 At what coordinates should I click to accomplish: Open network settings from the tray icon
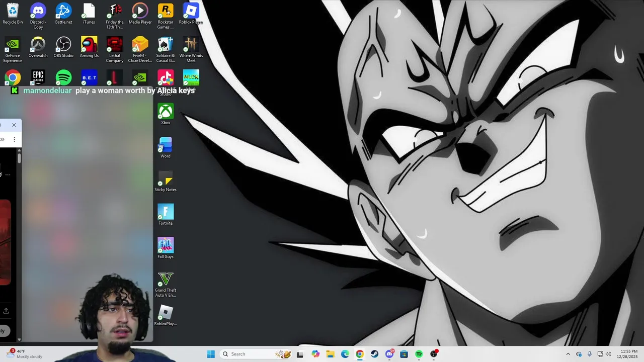coord(600,354)
